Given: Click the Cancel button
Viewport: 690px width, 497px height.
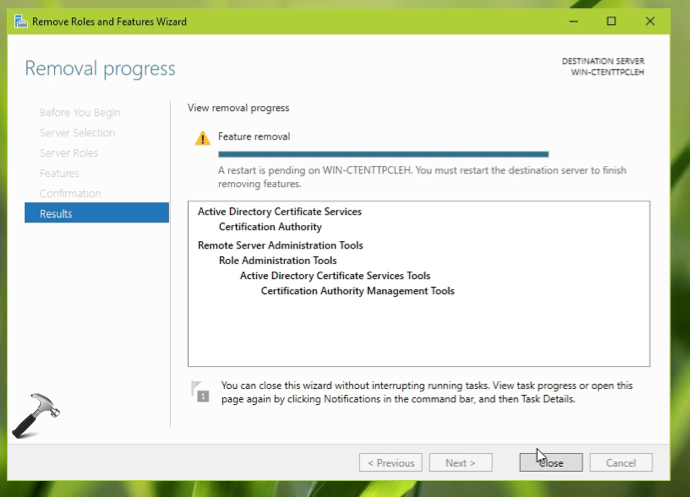Looking at the screenshot, I should click(621, 463).
